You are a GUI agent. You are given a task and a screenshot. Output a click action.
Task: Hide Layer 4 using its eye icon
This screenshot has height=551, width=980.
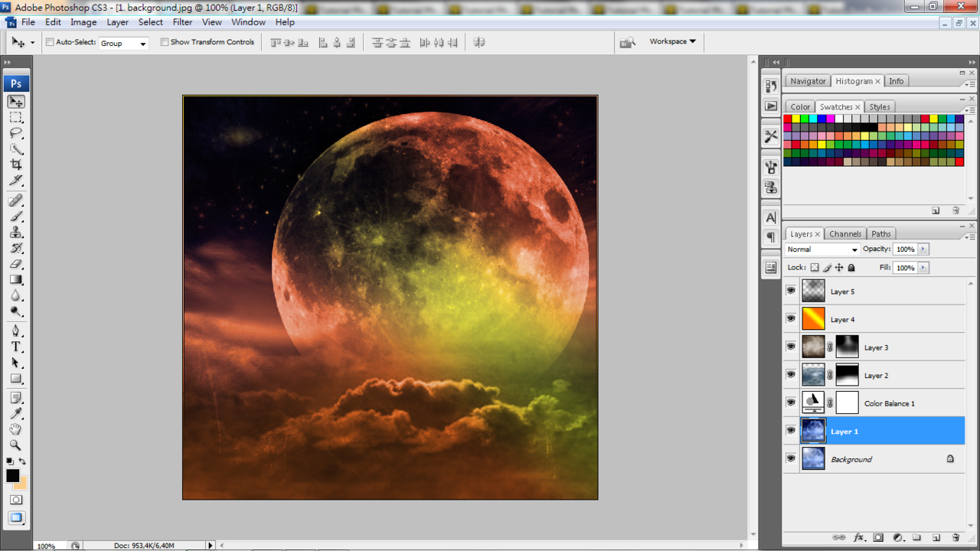(x=791, y=319)
